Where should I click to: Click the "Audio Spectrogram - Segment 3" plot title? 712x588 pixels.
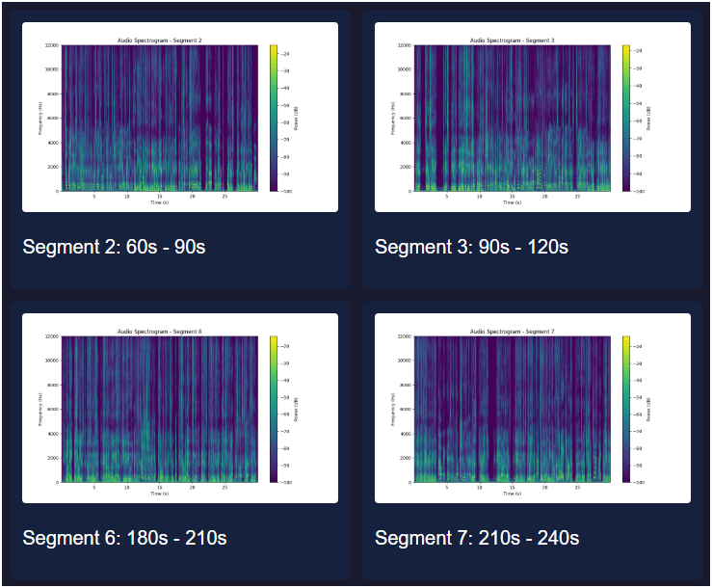point(513,40)
